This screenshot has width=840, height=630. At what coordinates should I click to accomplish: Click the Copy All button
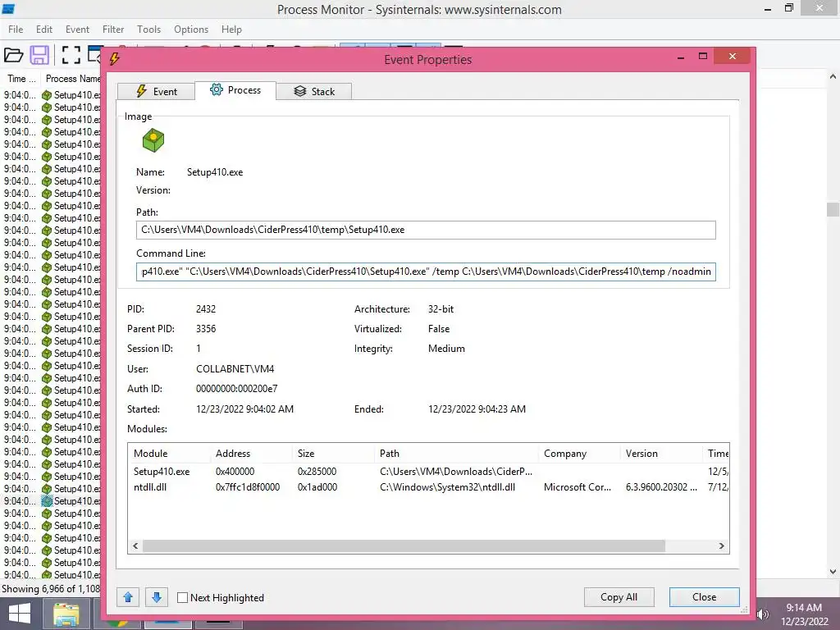tap(619, 597)
